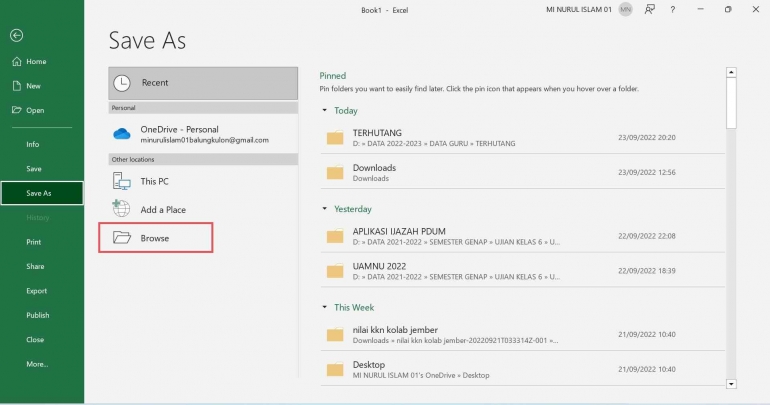
Task: Go to Open in the sidebar
Action: [42, 110]
